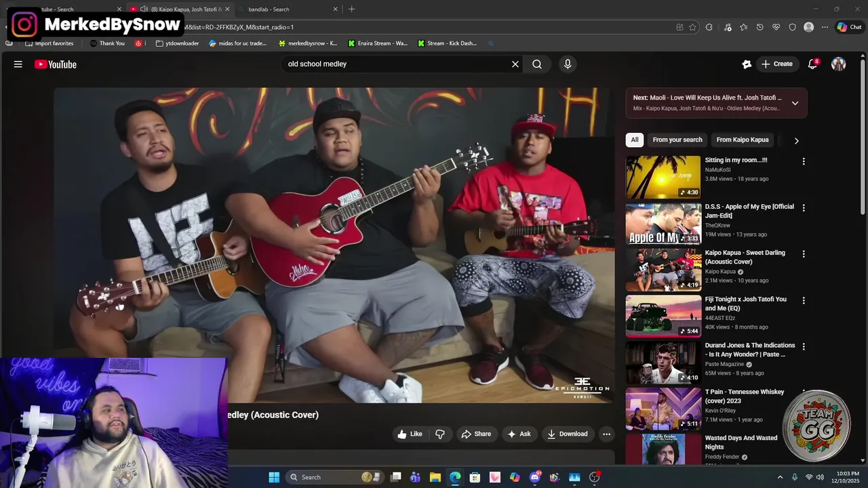
Task: Open the ytdownloader bookmark folder
Action: 178,43
